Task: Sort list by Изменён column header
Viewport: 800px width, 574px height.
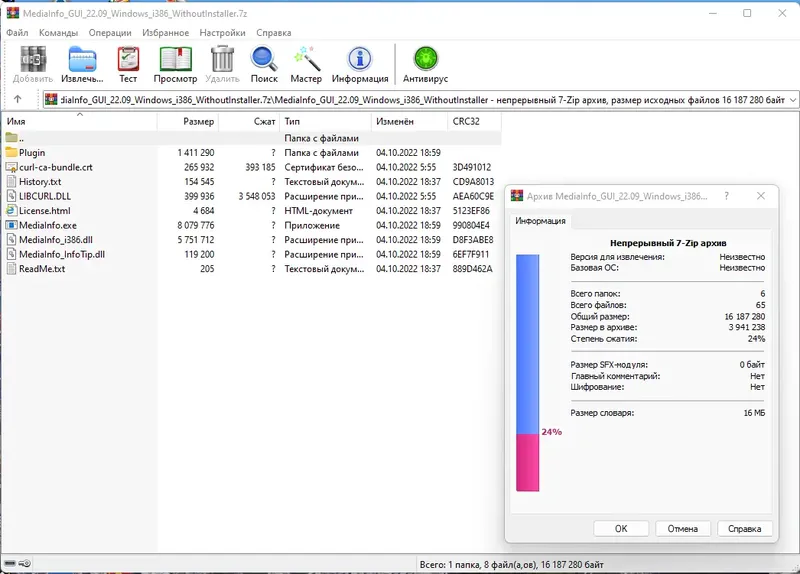Action: [409, 121]
